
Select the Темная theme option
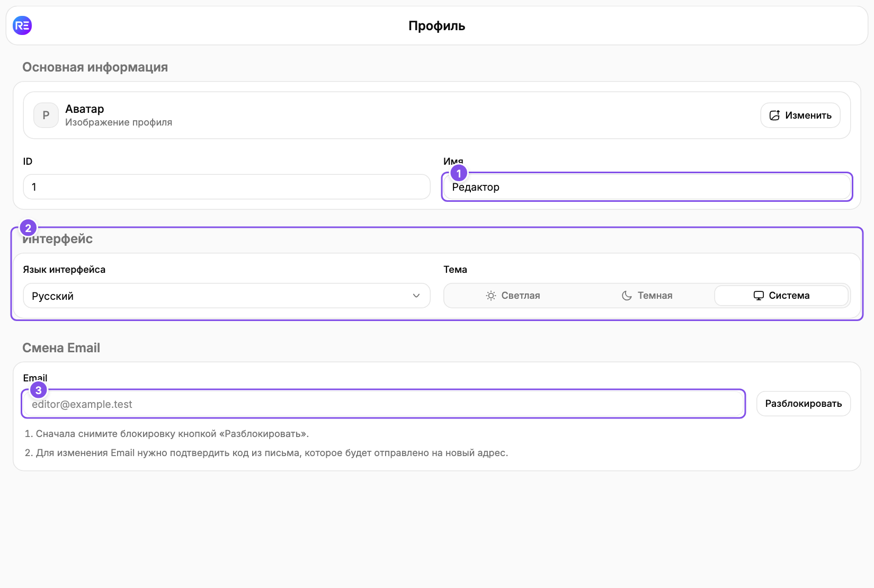[647, 296]
